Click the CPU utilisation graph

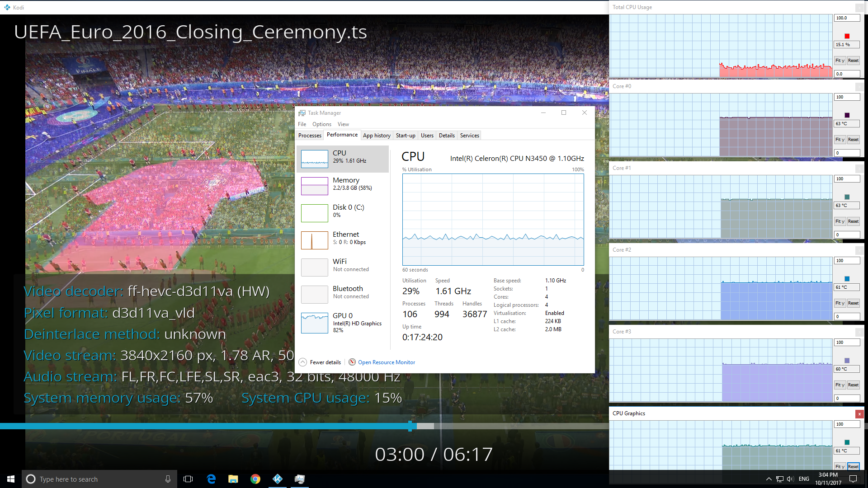pos(493,220)
